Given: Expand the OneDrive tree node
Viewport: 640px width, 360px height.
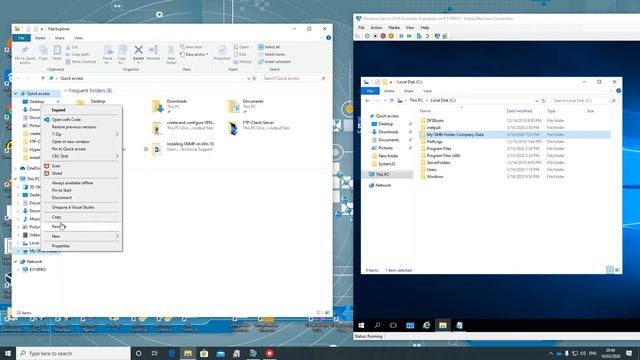Looking at the screenshot, I should click(x=16, y=168).
